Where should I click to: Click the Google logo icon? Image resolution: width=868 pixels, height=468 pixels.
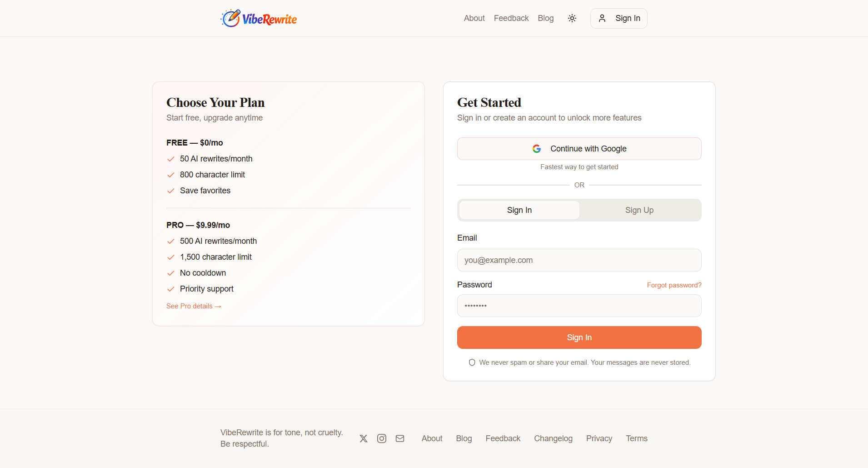[537, 149]
